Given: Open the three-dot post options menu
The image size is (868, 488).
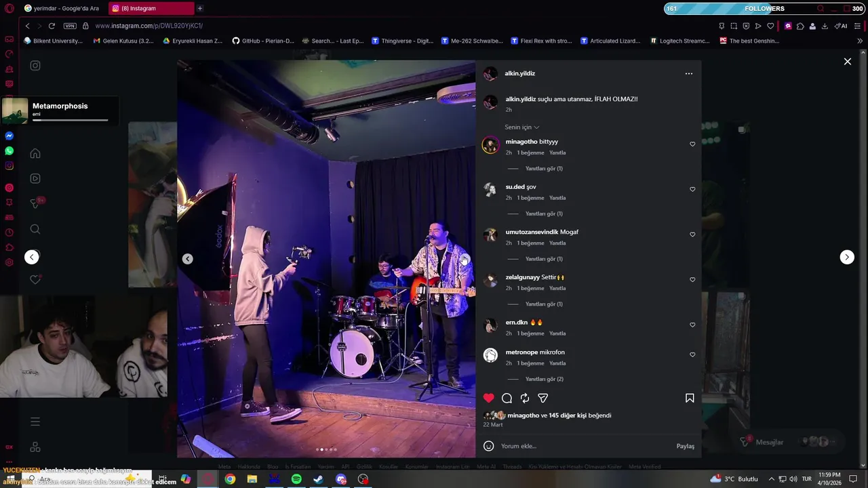Looking at the screenshot, I should [x=689, y=73].
